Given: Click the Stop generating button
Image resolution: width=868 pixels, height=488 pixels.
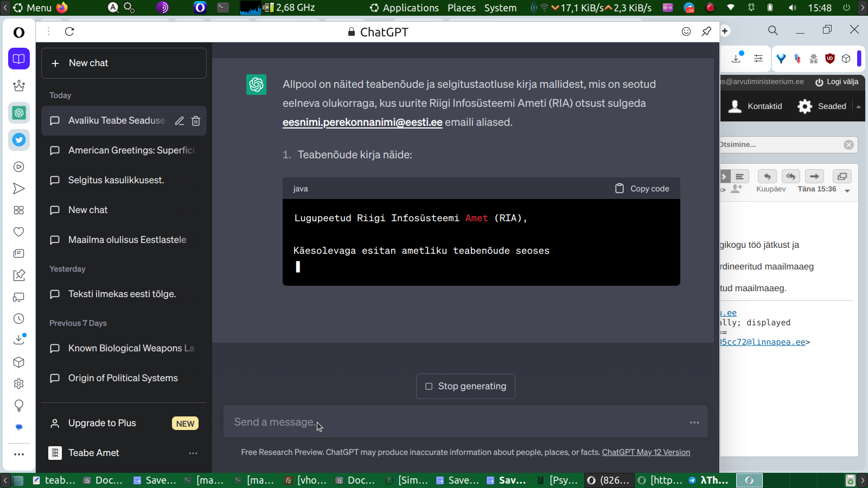Looking at the screenshot, I should point(465,386).
